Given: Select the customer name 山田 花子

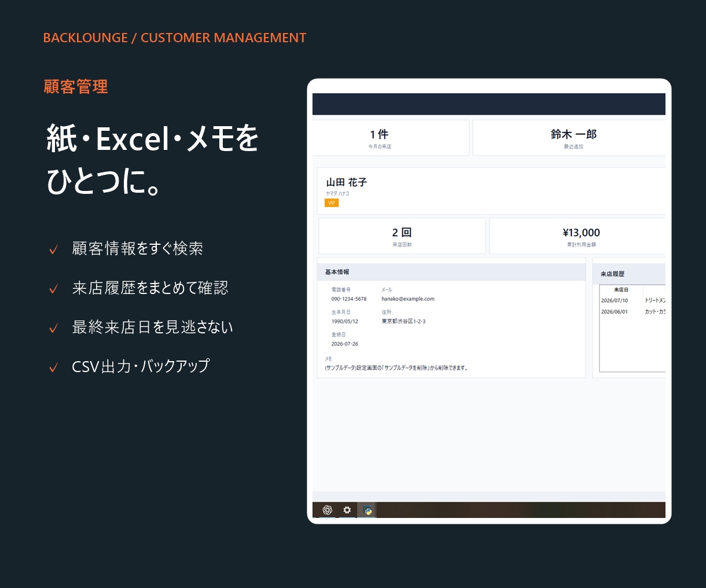Looking at the screenshot, I should click(x=347, y=182).
